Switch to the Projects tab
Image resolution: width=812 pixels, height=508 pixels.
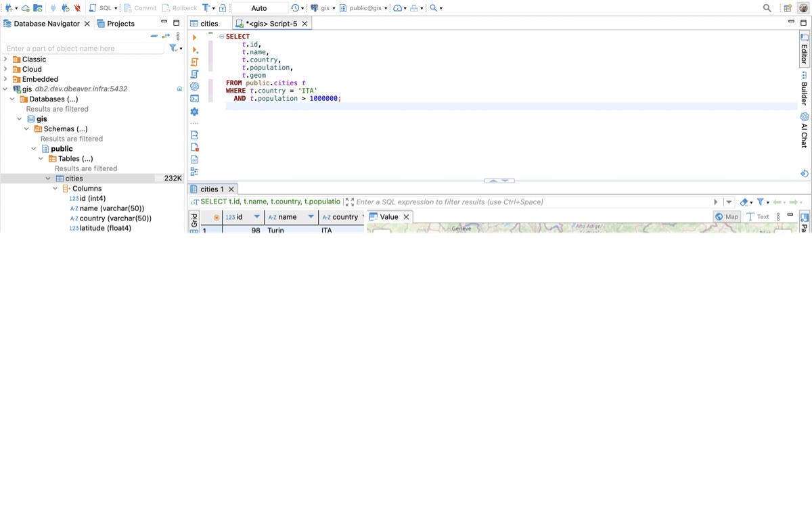coord(115,24)
